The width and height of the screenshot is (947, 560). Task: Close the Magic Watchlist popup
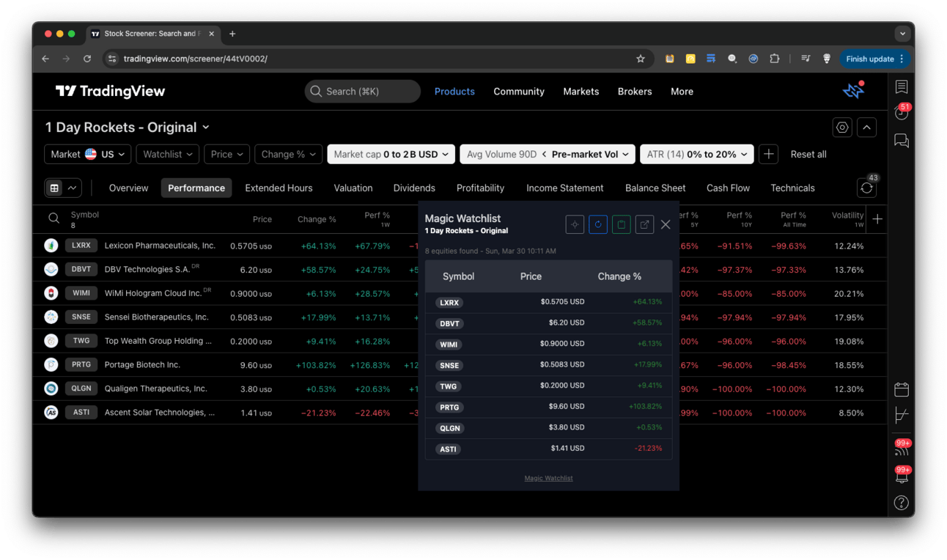[x=666, y=224]
